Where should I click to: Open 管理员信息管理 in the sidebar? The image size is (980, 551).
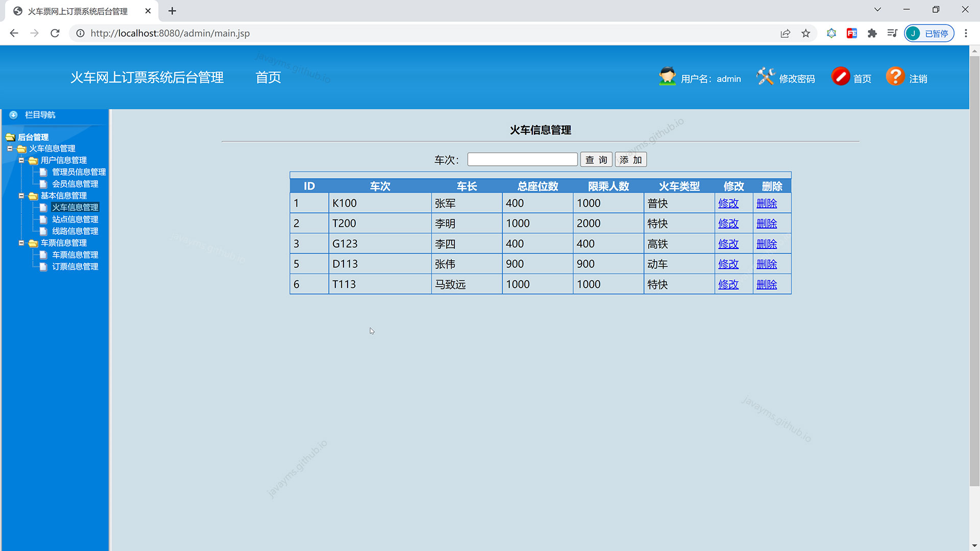pyautogui.click(x=79, y=172)
